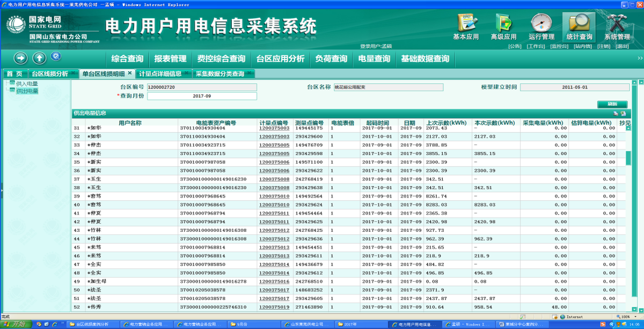Open the 报表管理 menu
Screen dimensions: 644x329
[170, 59]
